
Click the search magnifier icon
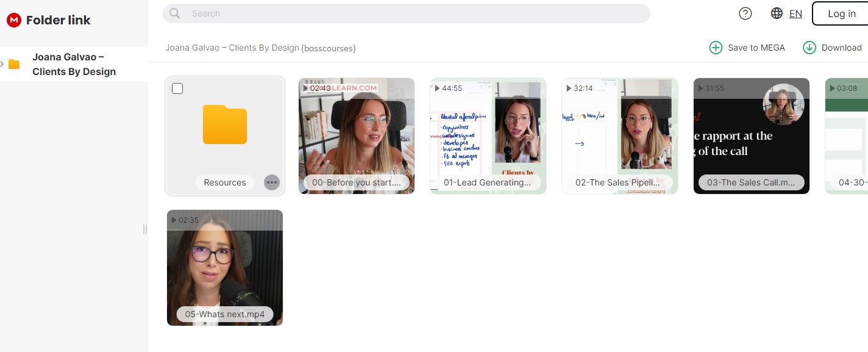175,13
